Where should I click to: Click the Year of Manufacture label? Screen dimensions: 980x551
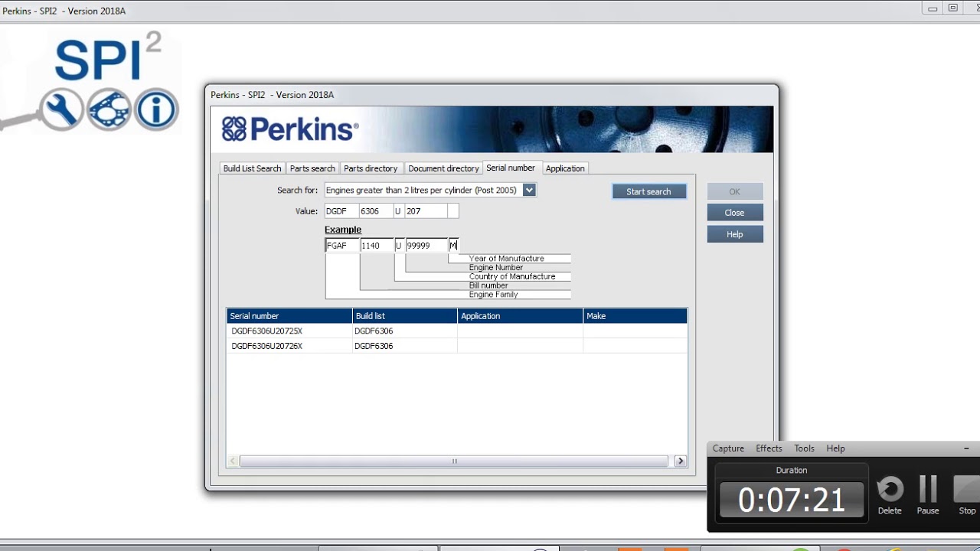pos(506,259)
